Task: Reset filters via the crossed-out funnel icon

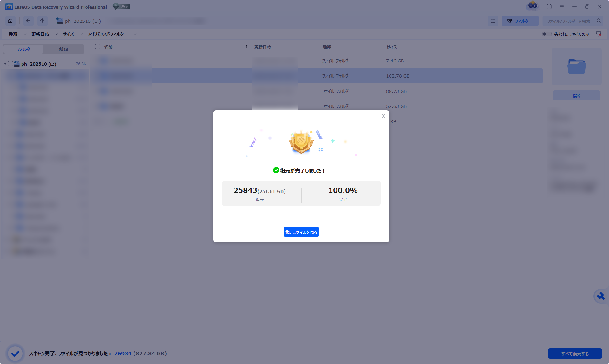Action: [599, 34]
